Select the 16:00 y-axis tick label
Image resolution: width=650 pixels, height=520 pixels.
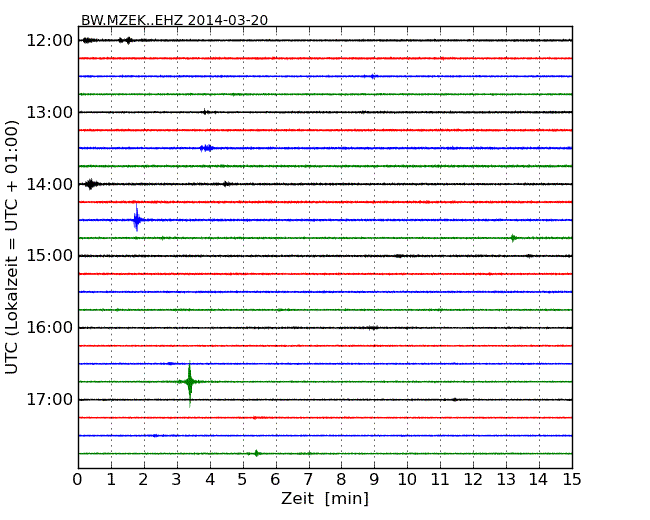49,328
